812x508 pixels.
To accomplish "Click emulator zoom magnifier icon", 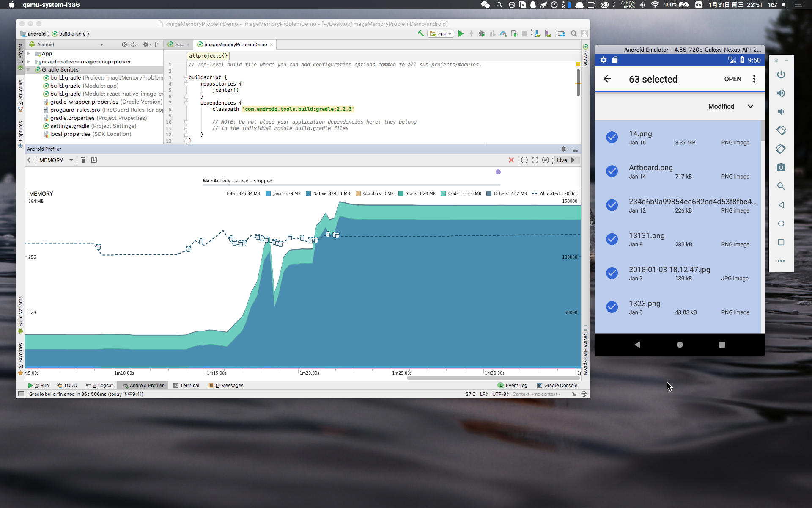I will click(781, 186).
